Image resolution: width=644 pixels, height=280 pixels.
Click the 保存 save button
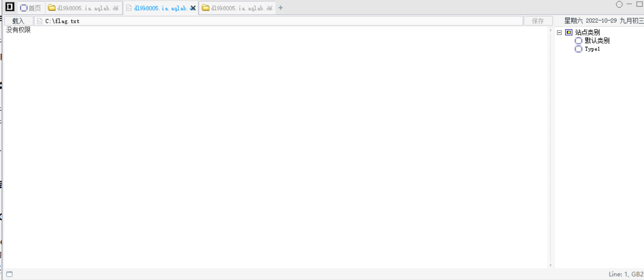tap(538, 21)
